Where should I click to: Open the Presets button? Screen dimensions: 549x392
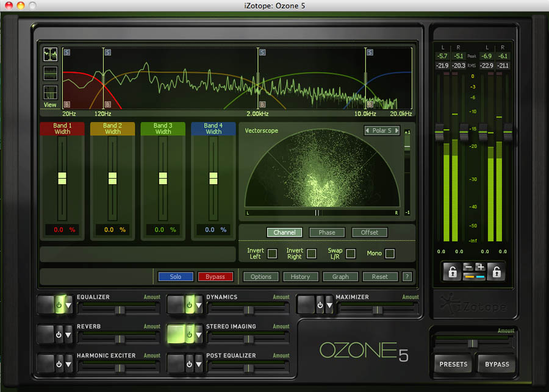(453, 365)
